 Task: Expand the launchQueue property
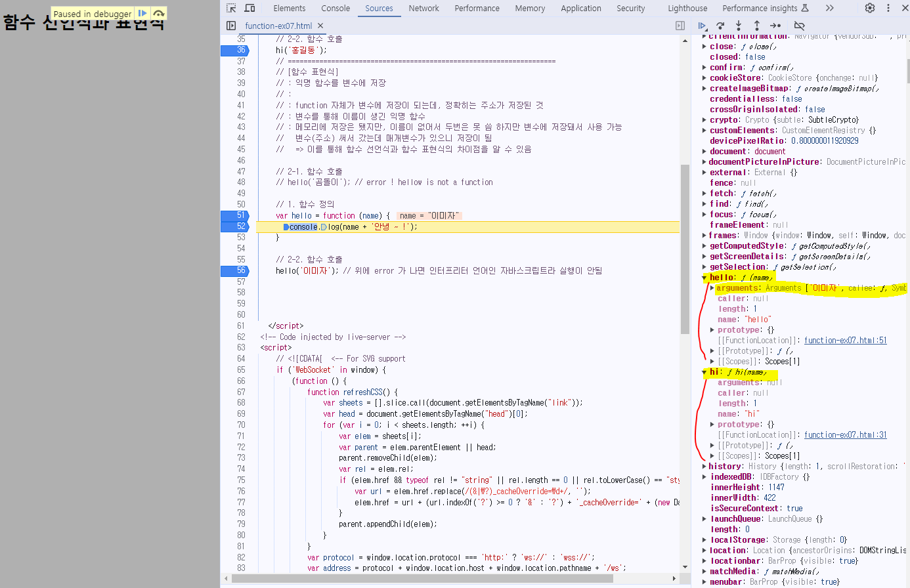point(704,519)
